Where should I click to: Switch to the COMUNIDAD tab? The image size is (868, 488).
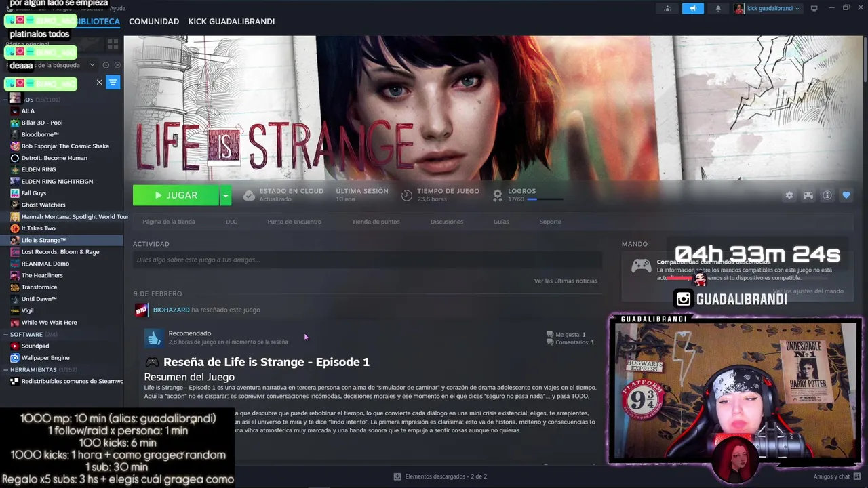pos(154,22)
